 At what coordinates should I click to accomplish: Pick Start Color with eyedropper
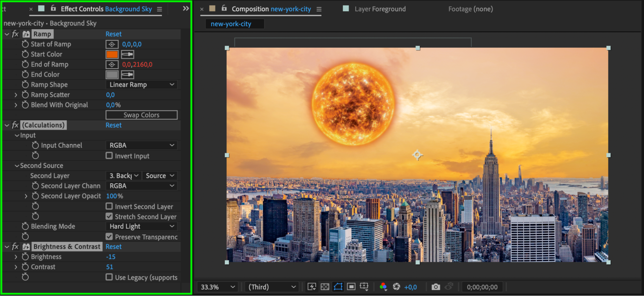point(128,54)
